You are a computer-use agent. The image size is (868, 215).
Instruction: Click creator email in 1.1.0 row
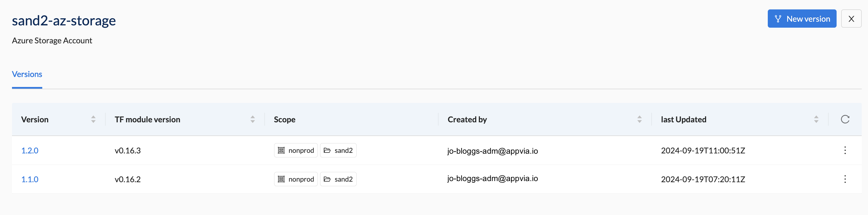click(x=493, y=178)
